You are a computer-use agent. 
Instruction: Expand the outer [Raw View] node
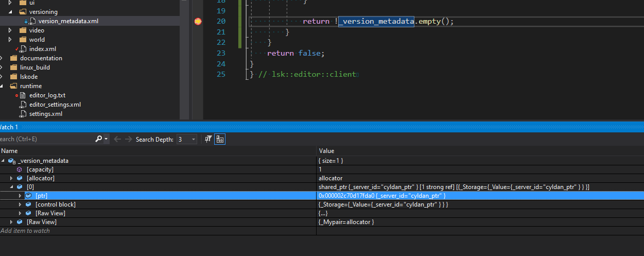(11, 222)
